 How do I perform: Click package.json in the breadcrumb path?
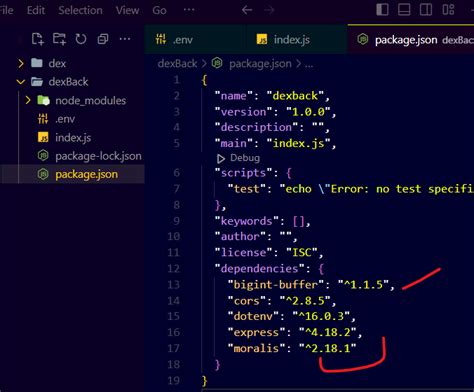coord(260,64)
